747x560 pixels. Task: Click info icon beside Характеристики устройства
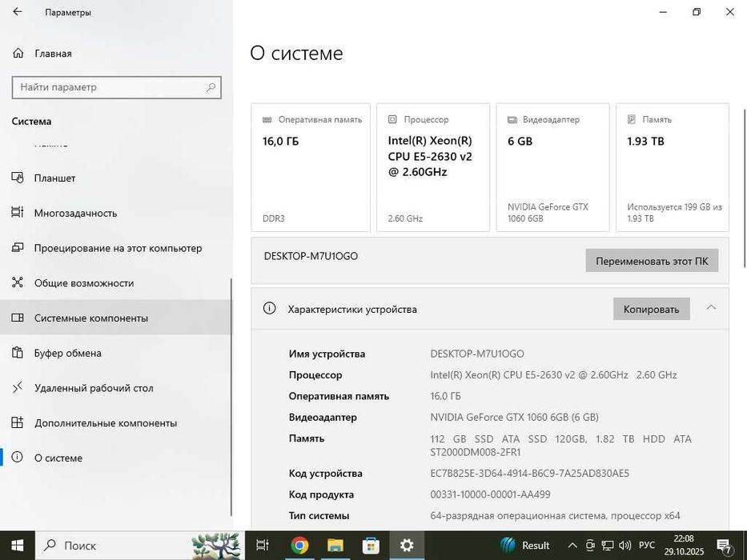click(269, 309)
